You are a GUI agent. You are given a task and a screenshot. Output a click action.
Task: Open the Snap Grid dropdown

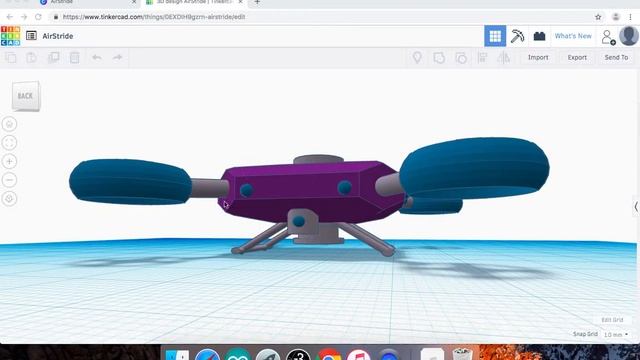[x=616, y=335]
